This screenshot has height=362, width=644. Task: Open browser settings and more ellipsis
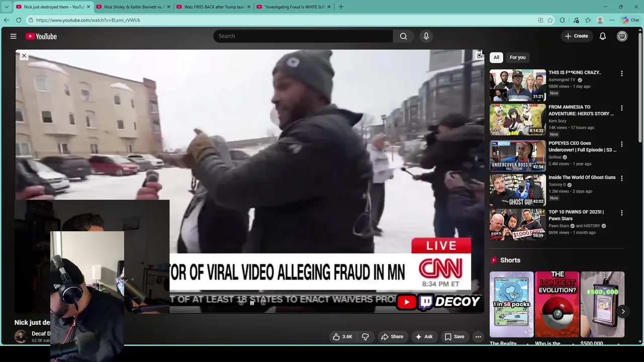[x=612, y=20]
